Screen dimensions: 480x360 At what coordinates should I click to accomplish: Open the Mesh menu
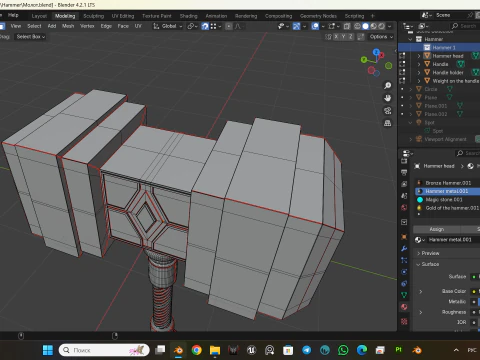(68, 26)
